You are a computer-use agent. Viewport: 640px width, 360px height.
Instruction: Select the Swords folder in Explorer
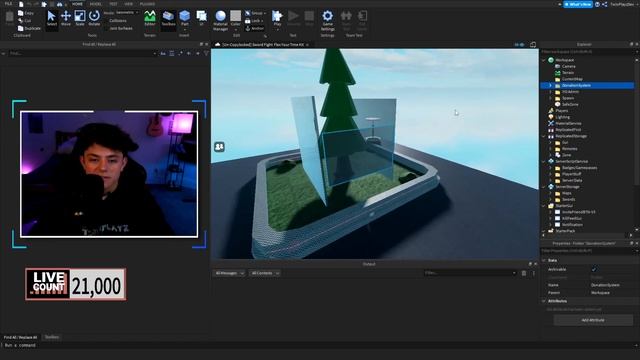[x=568, y=200]
